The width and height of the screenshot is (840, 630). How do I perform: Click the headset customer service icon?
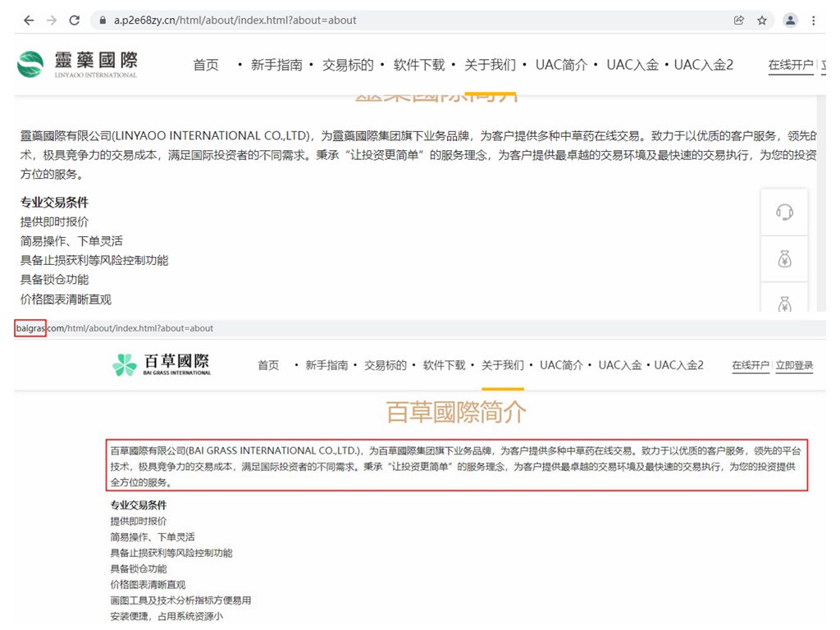click(784, 212)
